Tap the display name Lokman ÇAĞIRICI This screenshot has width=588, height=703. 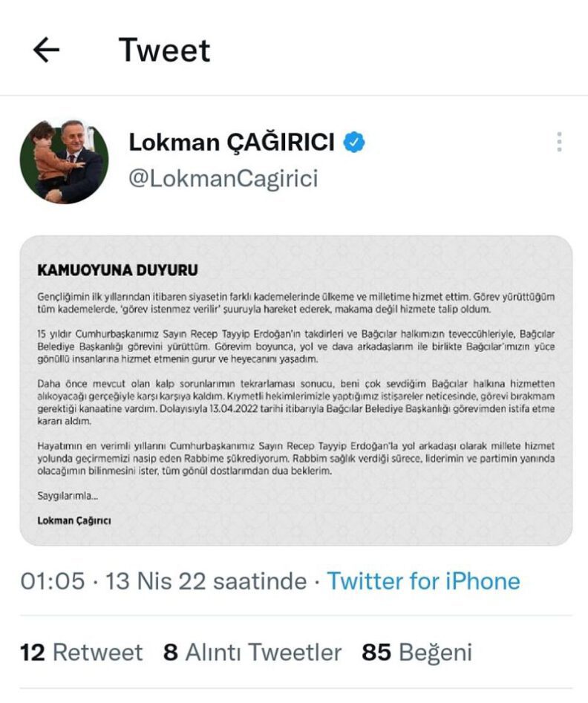232,142
